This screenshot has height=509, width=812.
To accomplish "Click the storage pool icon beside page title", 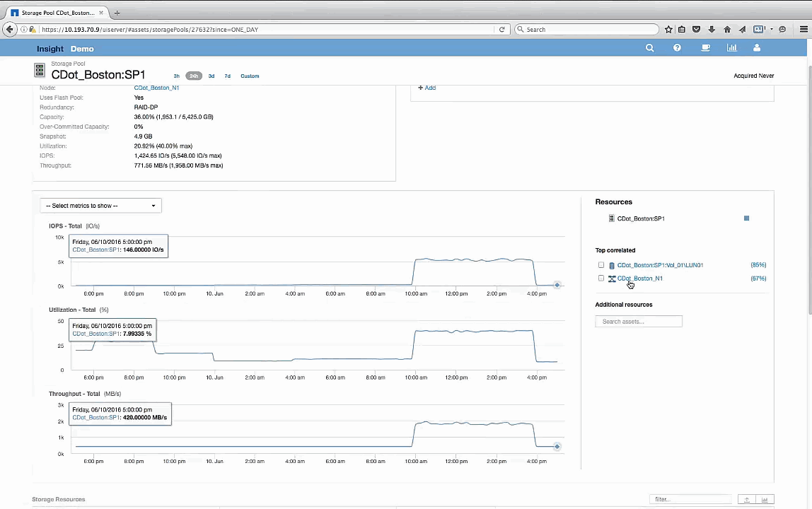I will [40, 71].
